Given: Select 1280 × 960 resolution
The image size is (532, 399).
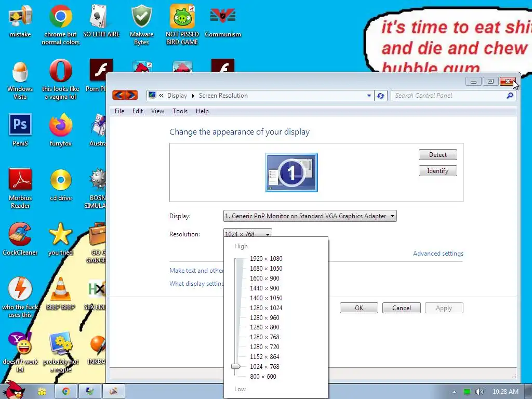Looking at the screenshot, I should (264, 317).
